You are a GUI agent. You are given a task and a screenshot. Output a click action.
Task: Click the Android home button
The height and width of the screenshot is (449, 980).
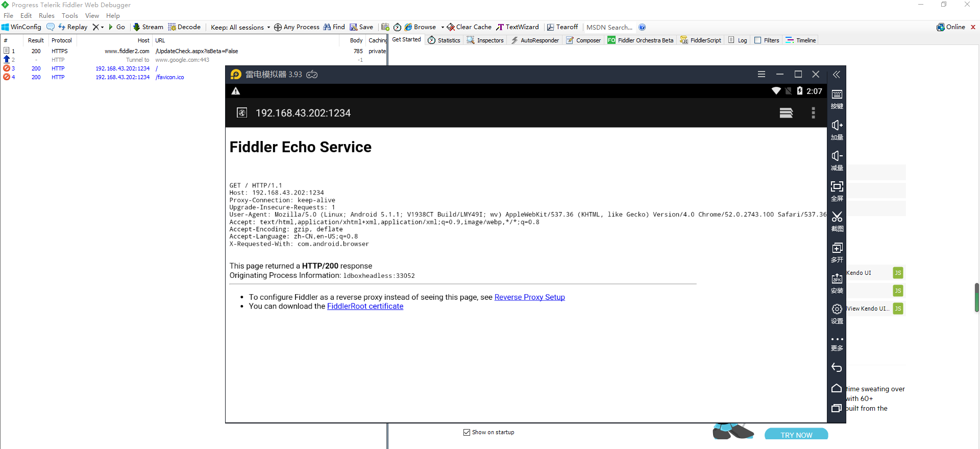tap(837, 388)
